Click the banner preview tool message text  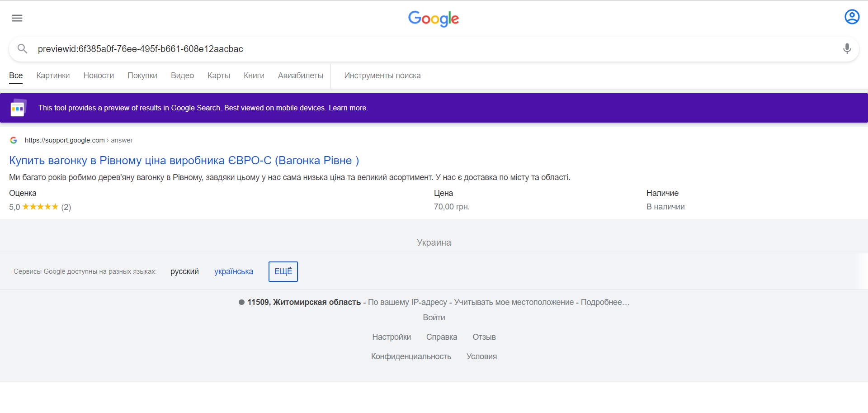click(182, 108)
